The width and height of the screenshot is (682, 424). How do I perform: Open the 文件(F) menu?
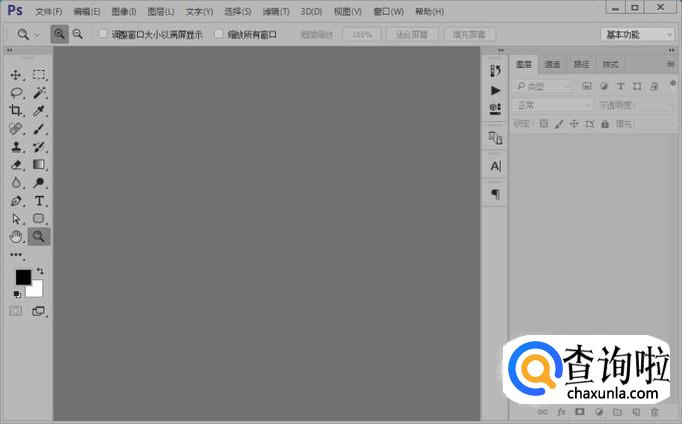tap(47, 11)
